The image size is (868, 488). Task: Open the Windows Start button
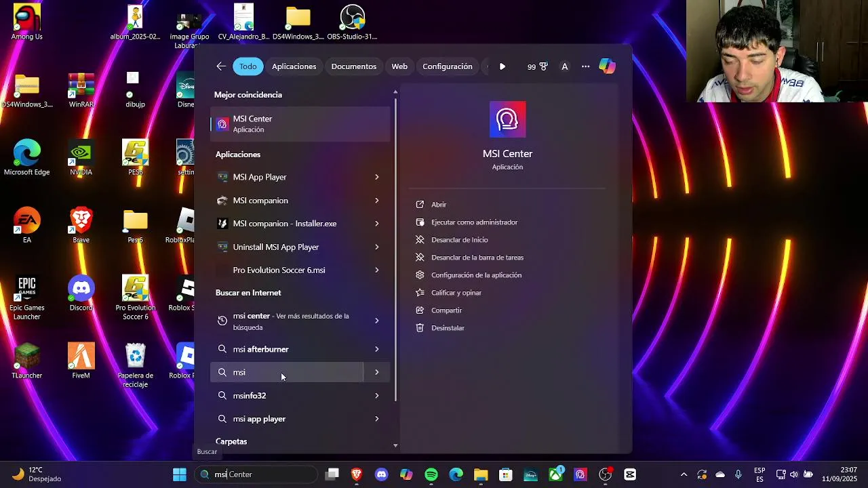[x=180, y=474]
